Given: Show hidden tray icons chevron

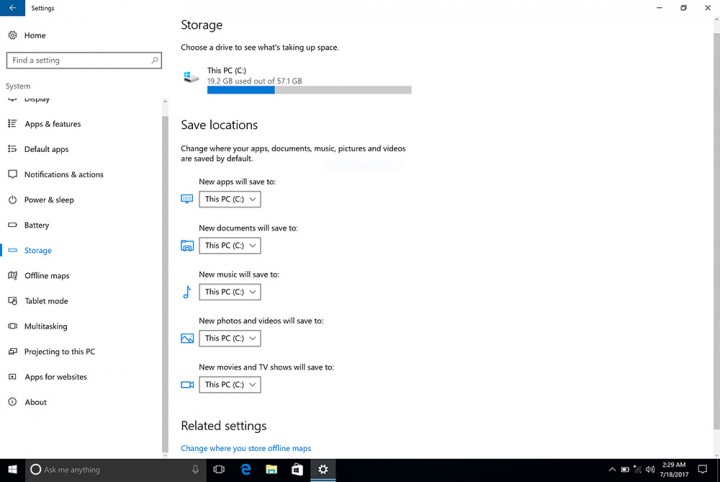Looking at the screenshot, I should pos(612,470).
